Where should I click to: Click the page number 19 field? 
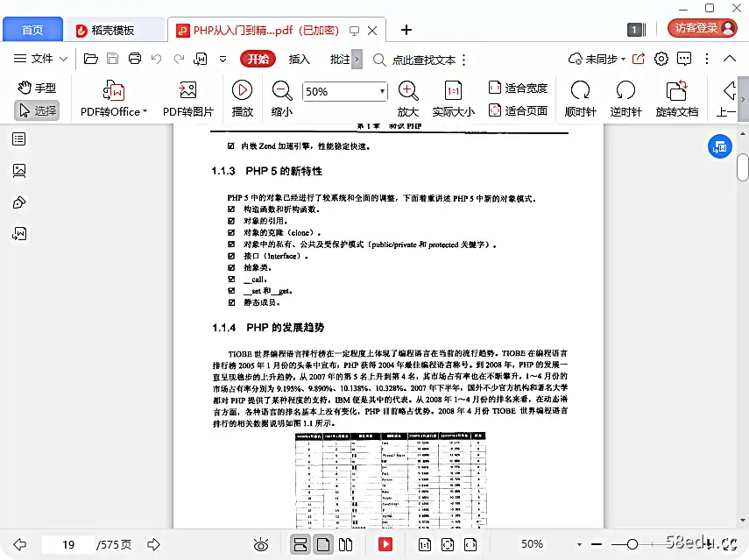tap(68, 544)
